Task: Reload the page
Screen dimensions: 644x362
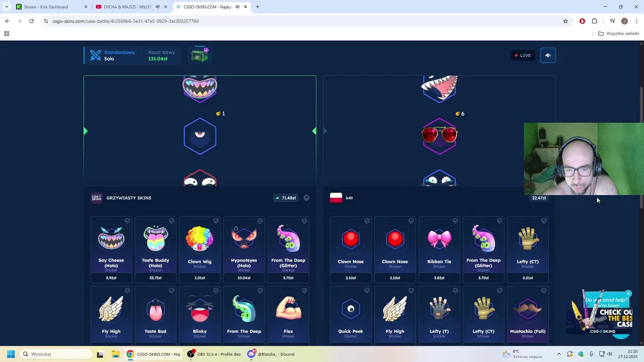Action: [x=31, y=21]
